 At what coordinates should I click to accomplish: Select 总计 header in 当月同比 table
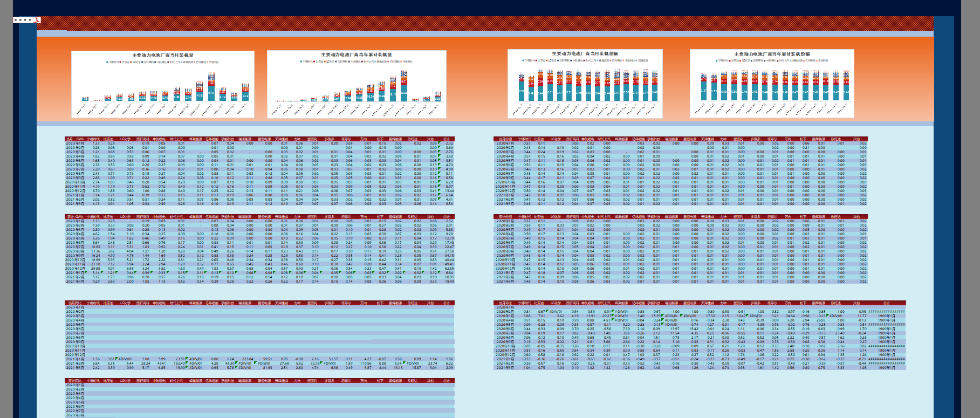coord(447,303)
